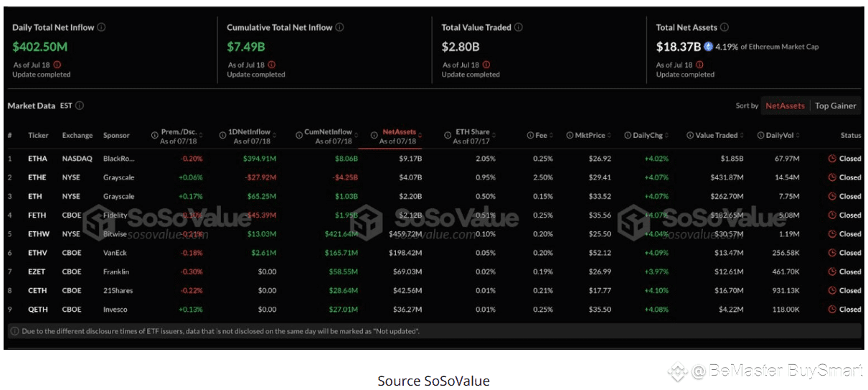
Task: Click info icon before DailyChg header
Action: 628,135
